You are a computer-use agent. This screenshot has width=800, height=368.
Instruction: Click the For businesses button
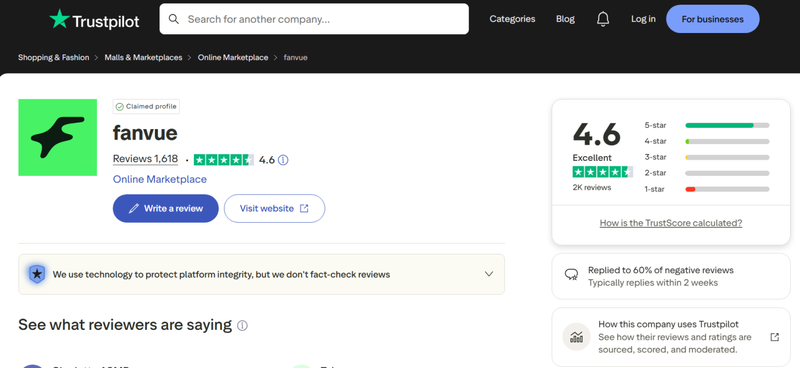[712, 19]
